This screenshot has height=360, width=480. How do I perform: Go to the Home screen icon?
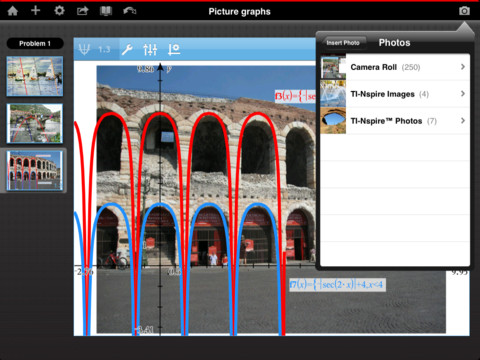pos(13,11)
